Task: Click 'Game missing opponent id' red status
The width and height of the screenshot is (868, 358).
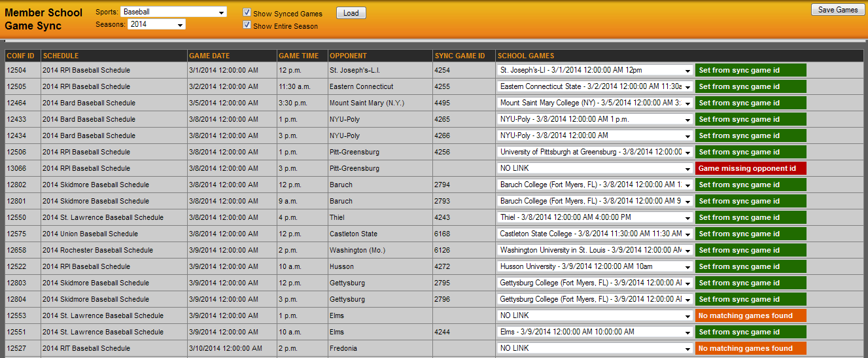Action: click(x=751, y=168)
